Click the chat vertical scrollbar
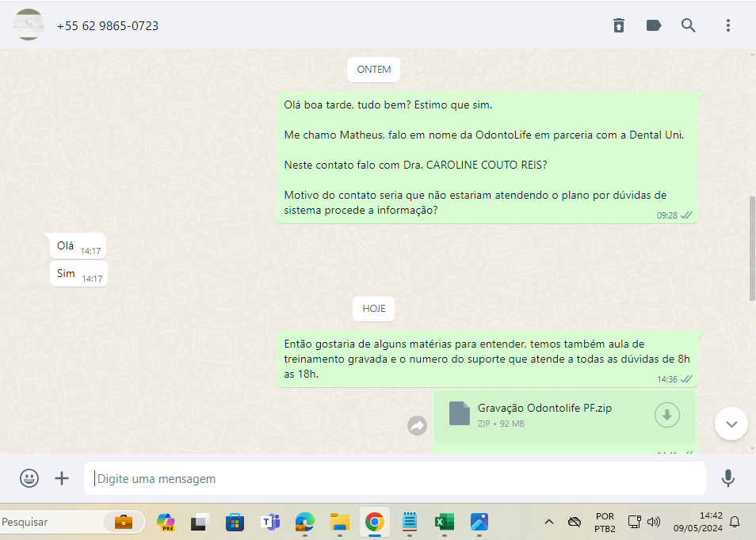Image resolution: width=756 pixels, height=540 pixels. 752,249
